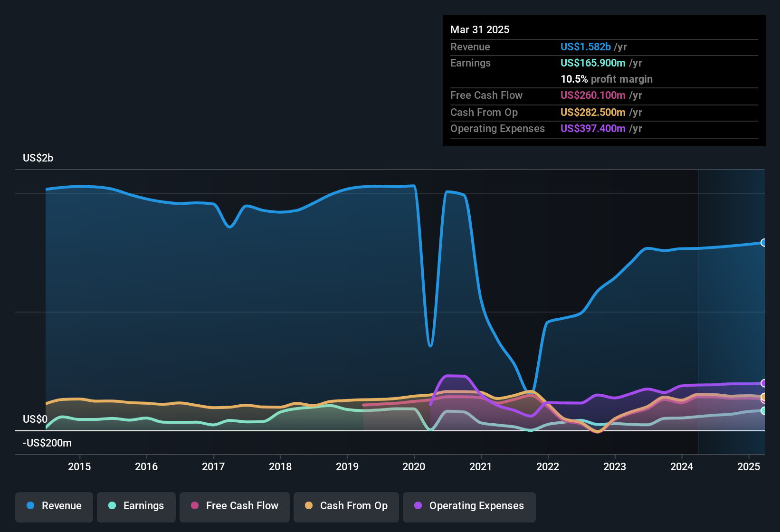Click the teal Earnings legend dot
Screen dimensions: 780x532
tap(112, 506)
